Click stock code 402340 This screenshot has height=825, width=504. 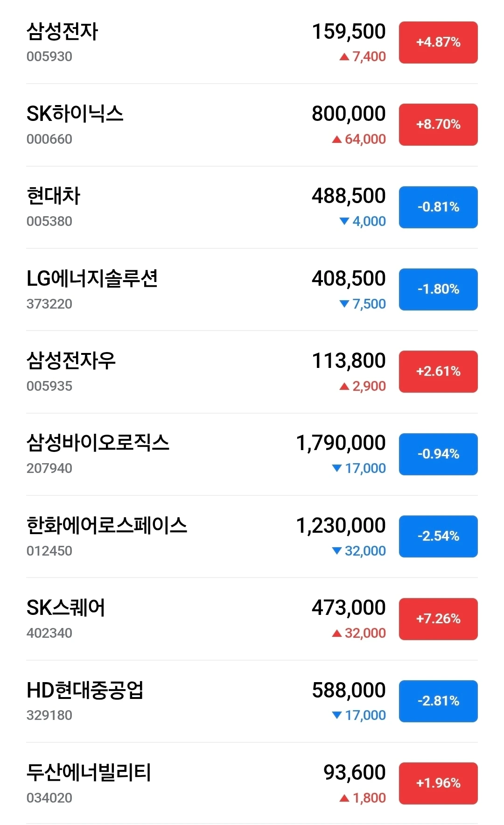[x=49, y=633]
